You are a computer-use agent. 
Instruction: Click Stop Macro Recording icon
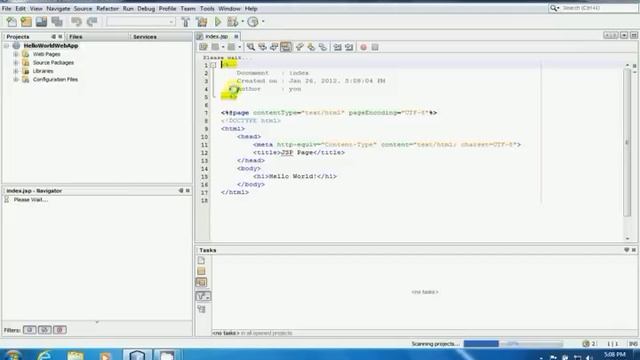coord(375,47)
